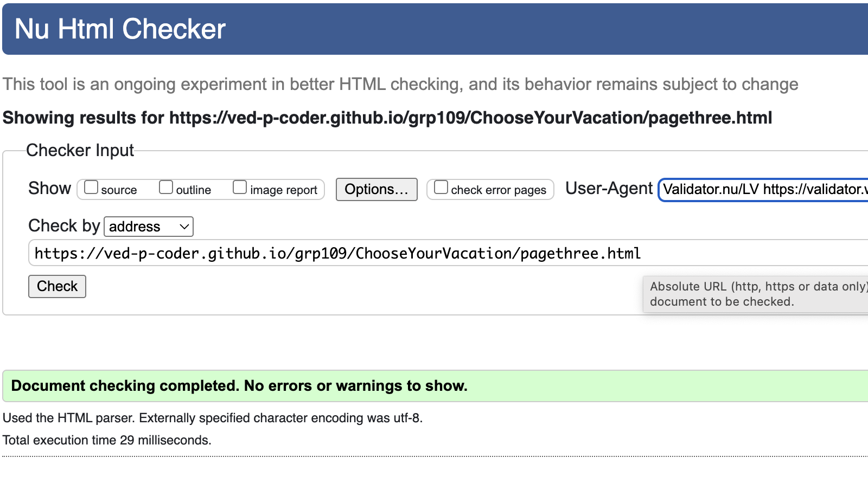
Task: Click the chevron arrow of address select
Action: pos(184,227)
